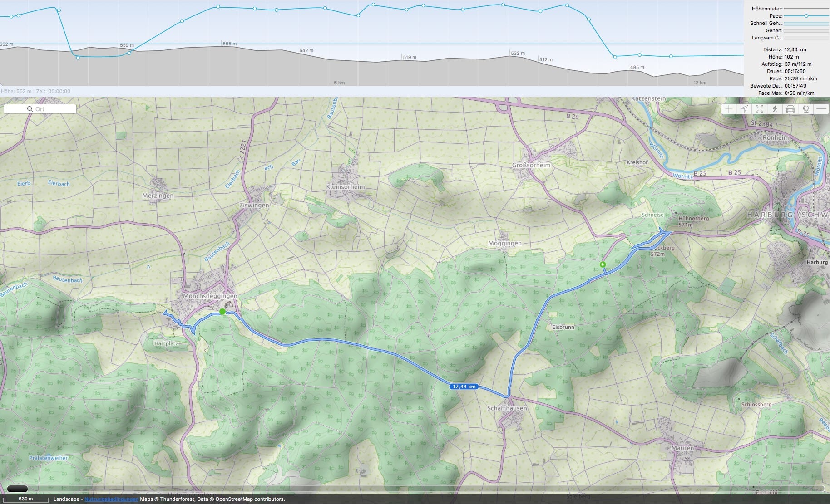Click the Eisbrunn label on map
This screenshot has height=504, width=830.
[x=563, y=327]
